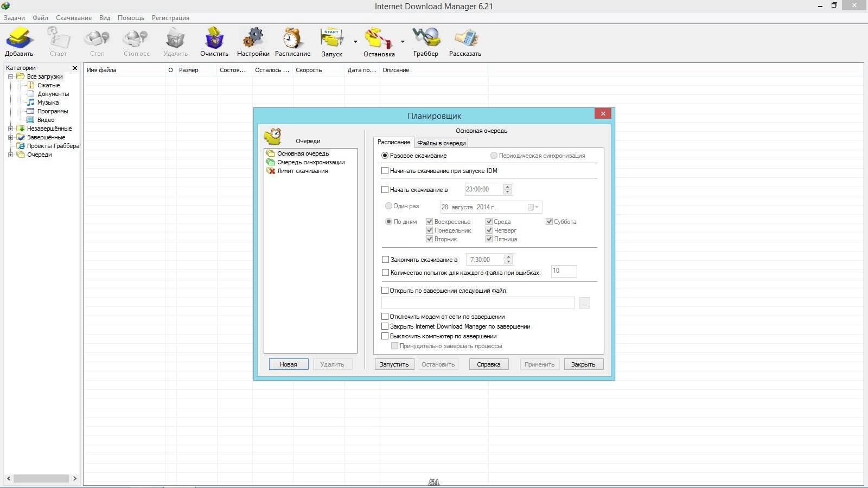Check Закрыть Internet Download Manager по завершении
The height and width of the screenshot is (488, 868).
point(385,326)
